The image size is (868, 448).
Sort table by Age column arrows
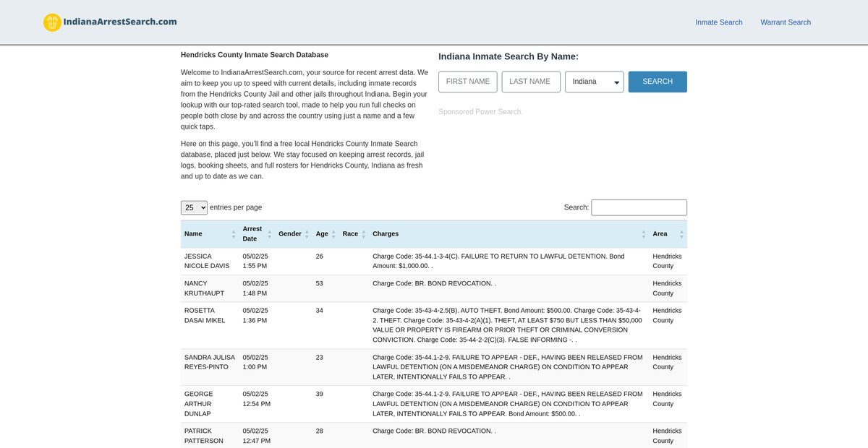333,234
